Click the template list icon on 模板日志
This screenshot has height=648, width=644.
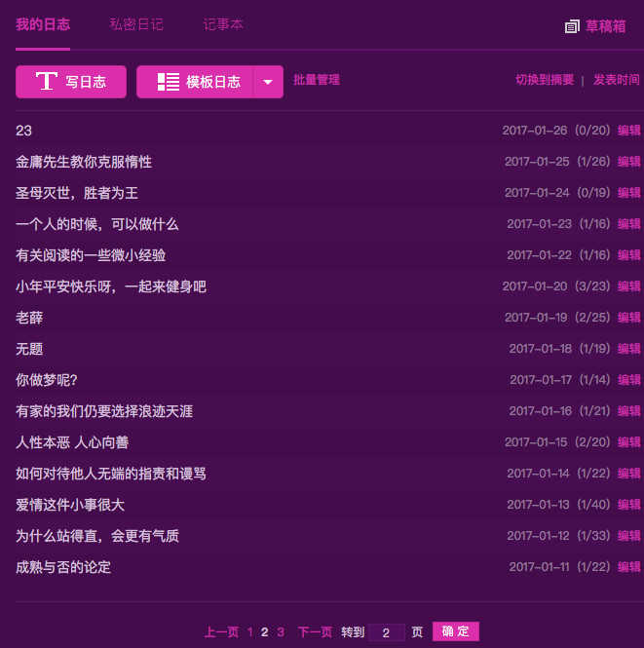click(x=168, y=82)
